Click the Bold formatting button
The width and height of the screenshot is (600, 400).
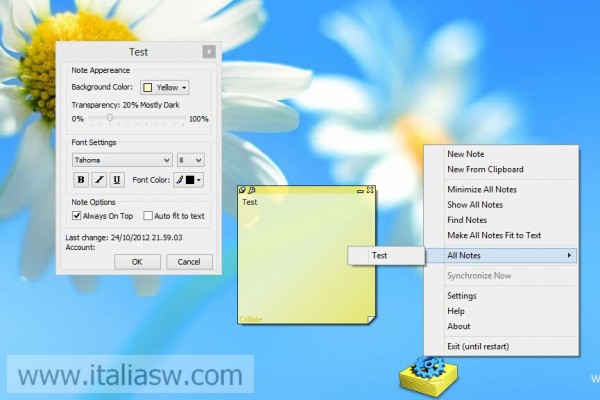tap(82, 180)
